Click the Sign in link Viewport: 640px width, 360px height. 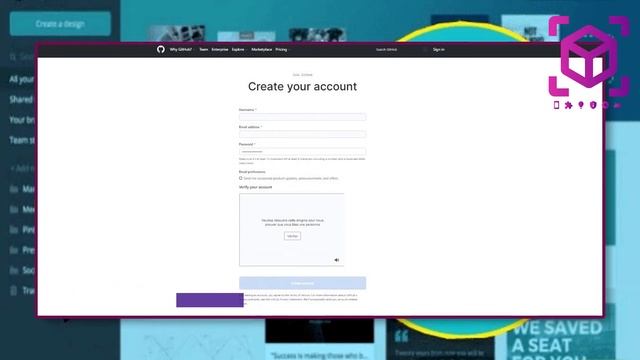click(x=439, y=49)
